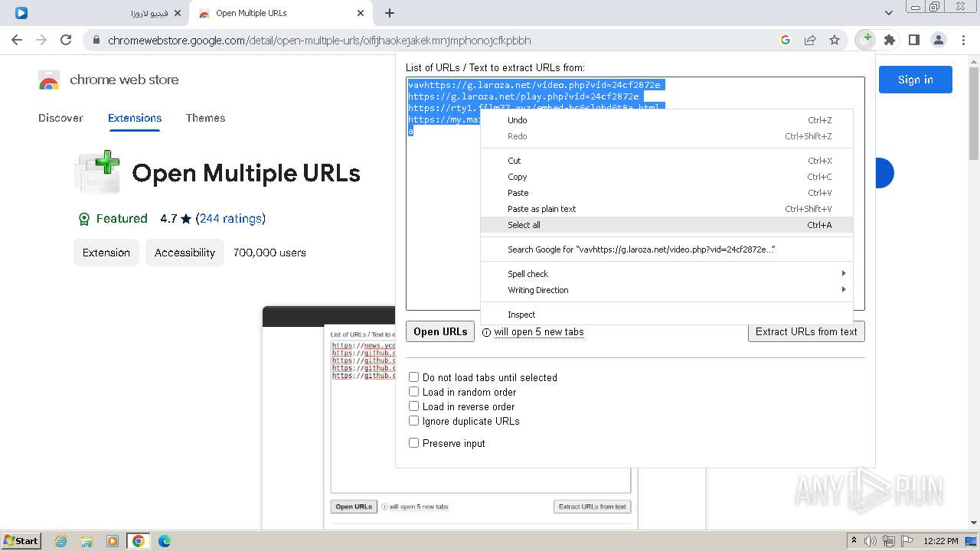Click the Chrome Web Store logo
The height and width of the screenshot is (551, 980).
click(x=49, y=80)
